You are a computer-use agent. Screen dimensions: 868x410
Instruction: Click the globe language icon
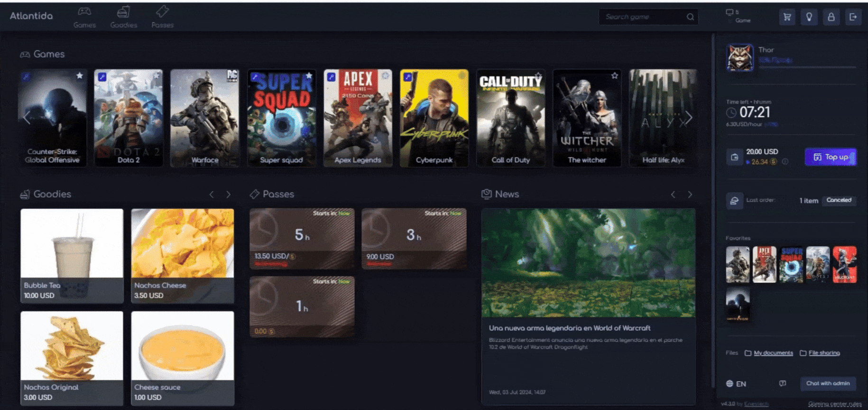tap(729, 384)
